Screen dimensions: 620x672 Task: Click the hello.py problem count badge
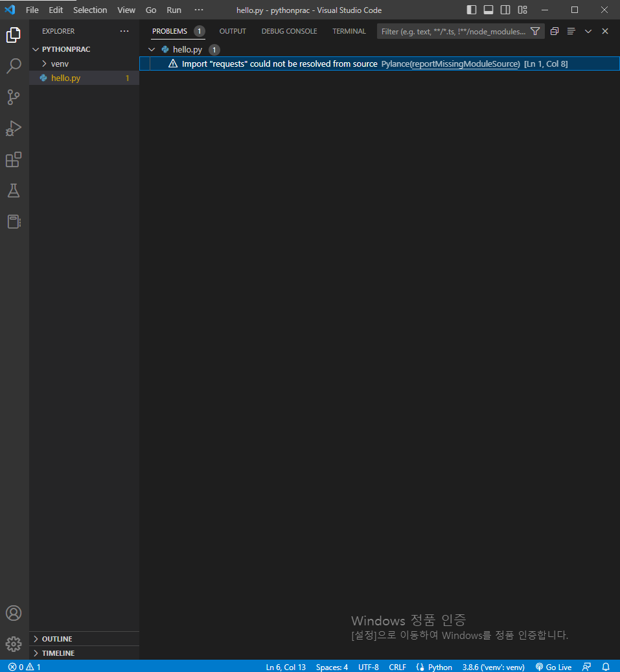[214, 50]
